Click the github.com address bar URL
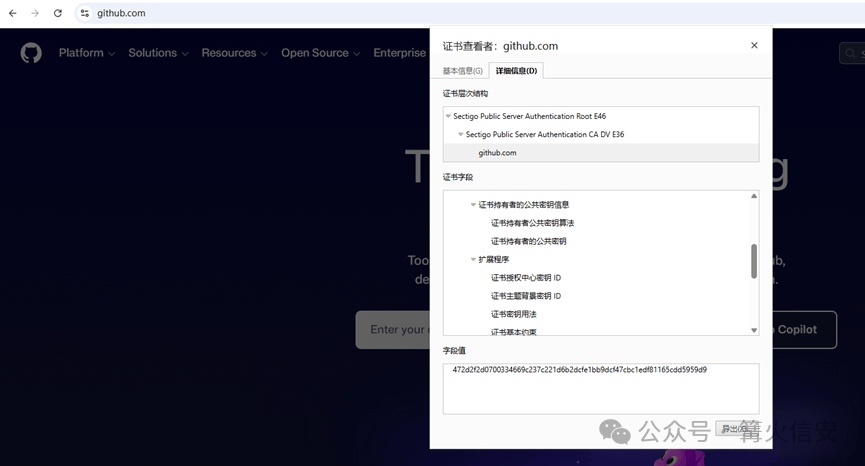The height and width of the screenshot is (466, 865). tap(121, 13)
